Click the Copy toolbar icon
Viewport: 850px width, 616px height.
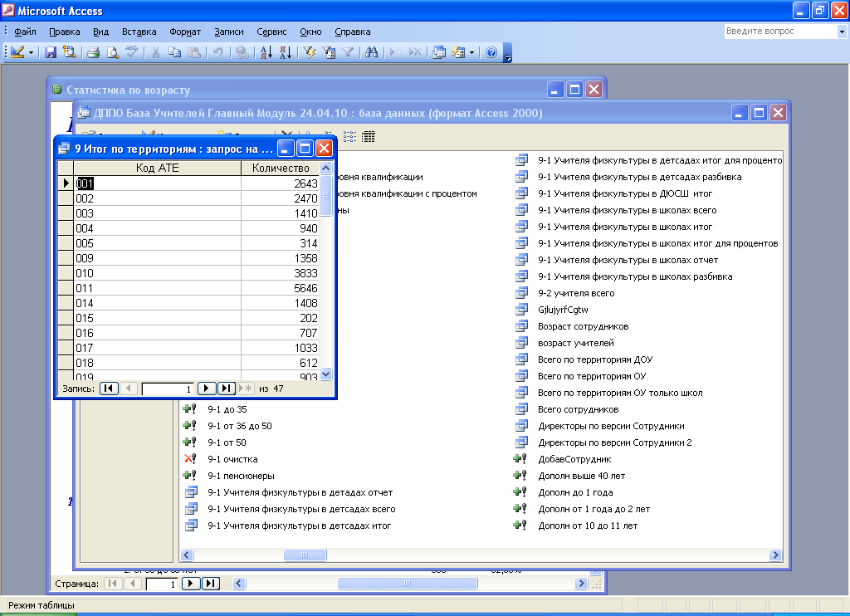pyautogui.click(x=174, y=52)
